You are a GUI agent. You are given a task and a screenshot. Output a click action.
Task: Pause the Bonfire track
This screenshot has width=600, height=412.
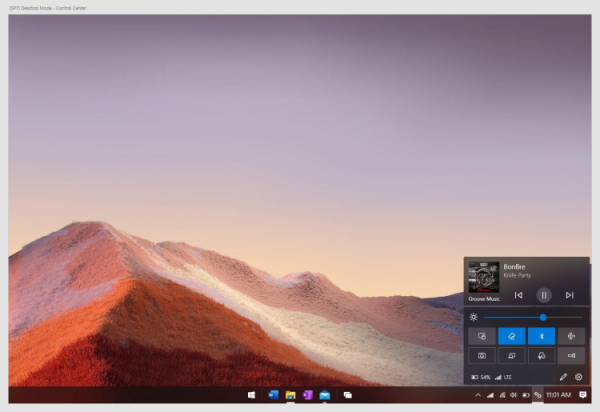click(544, 295)
